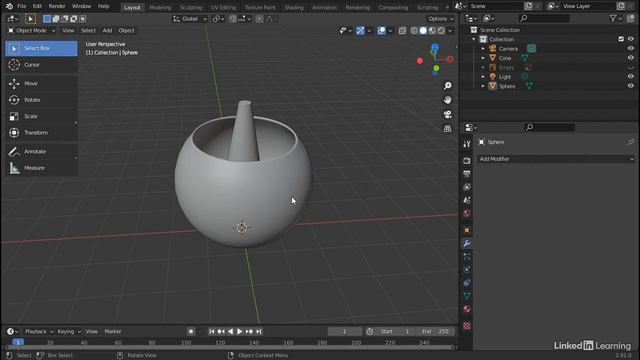
Task: Open the World properties tab
Action: coord(467,213)
